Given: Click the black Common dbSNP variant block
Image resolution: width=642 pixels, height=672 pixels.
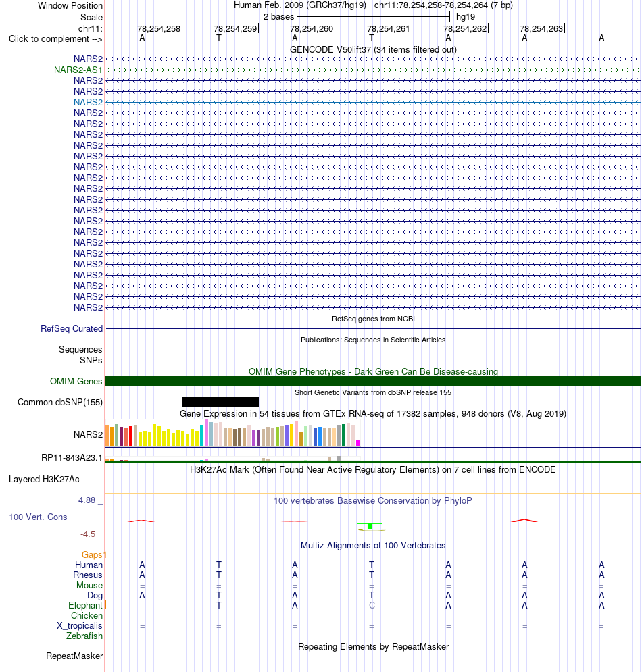Looking at the screenshot, I should 220,402.
